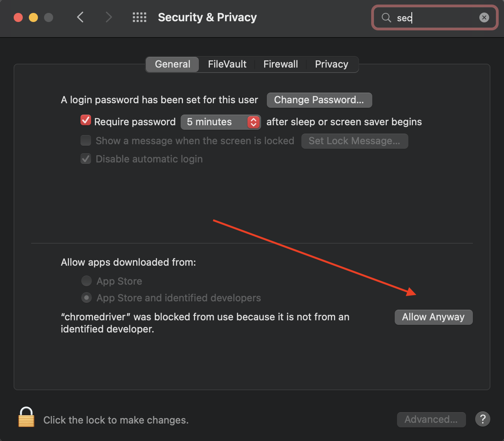Show all preferences grid icon
The height and width of the screenshot is (441, 504).
[139, 17]
